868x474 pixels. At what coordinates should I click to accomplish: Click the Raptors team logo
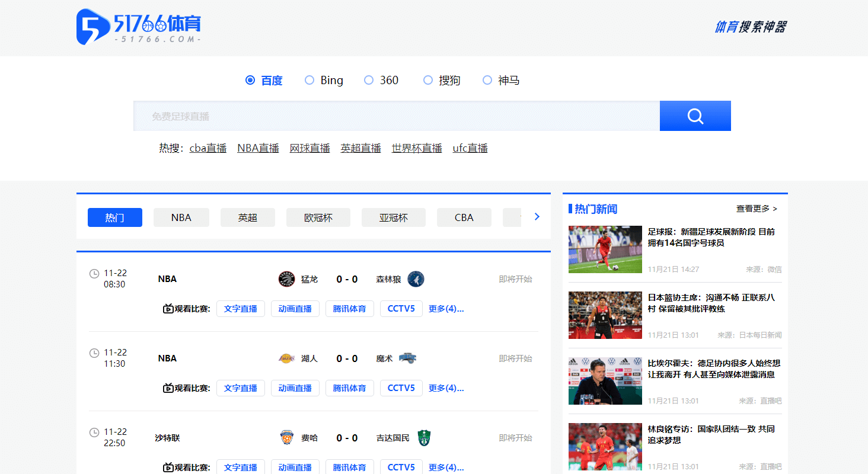coord(286,279)
